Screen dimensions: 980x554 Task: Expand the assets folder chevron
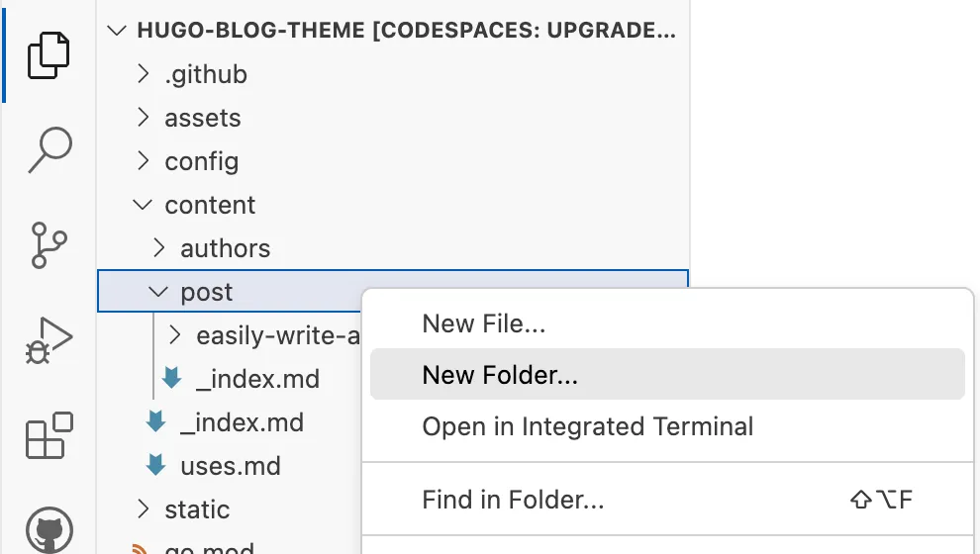coord(144,118)
